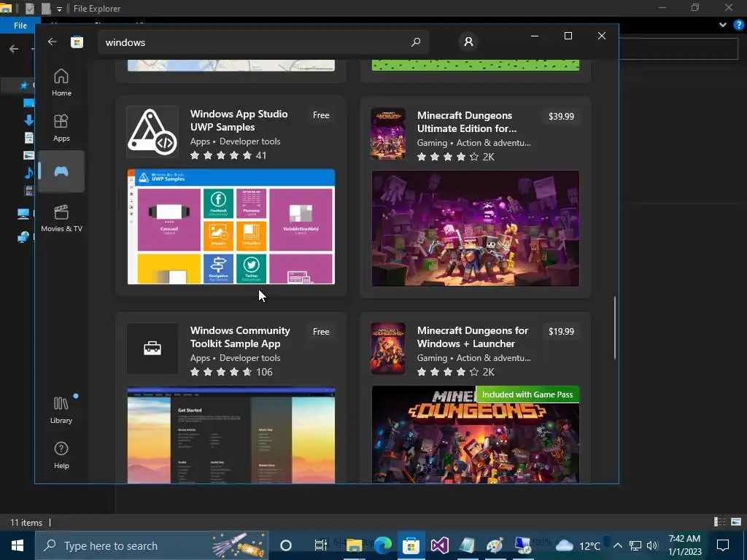Click the Microsoft Store logo icon

(x=77, y=42)
